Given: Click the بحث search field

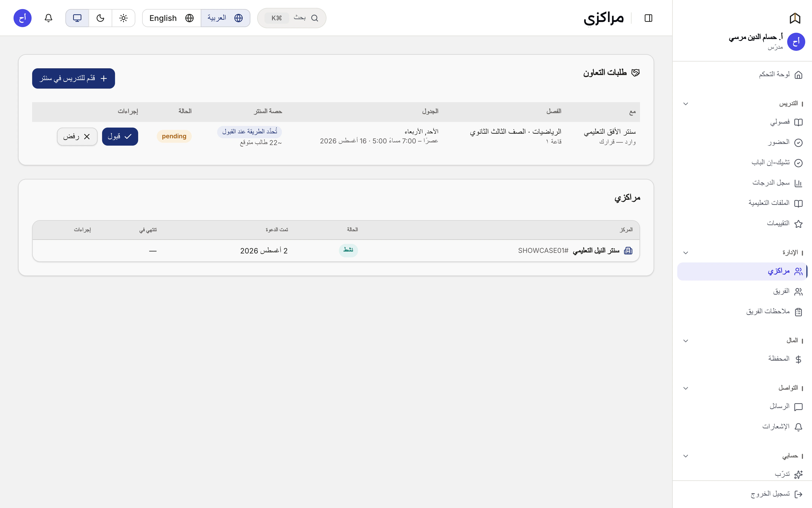Looking at the screenshot, I should (x=292, y=18).
